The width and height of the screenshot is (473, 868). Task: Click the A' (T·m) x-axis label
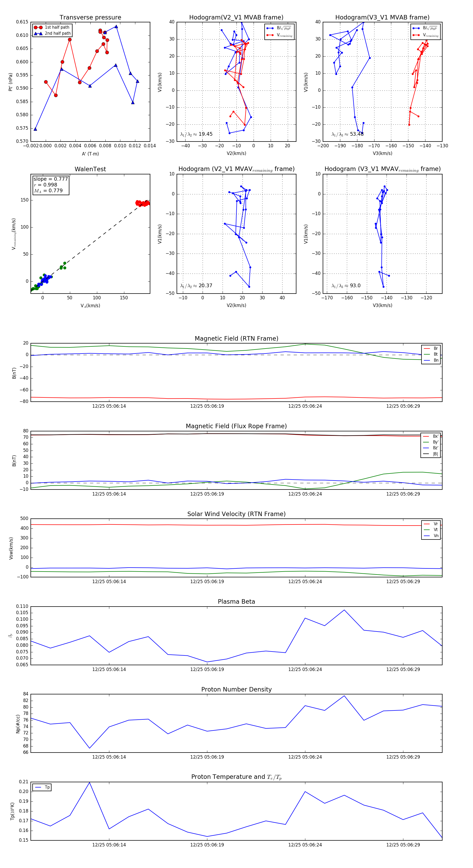tap(90, 154)
